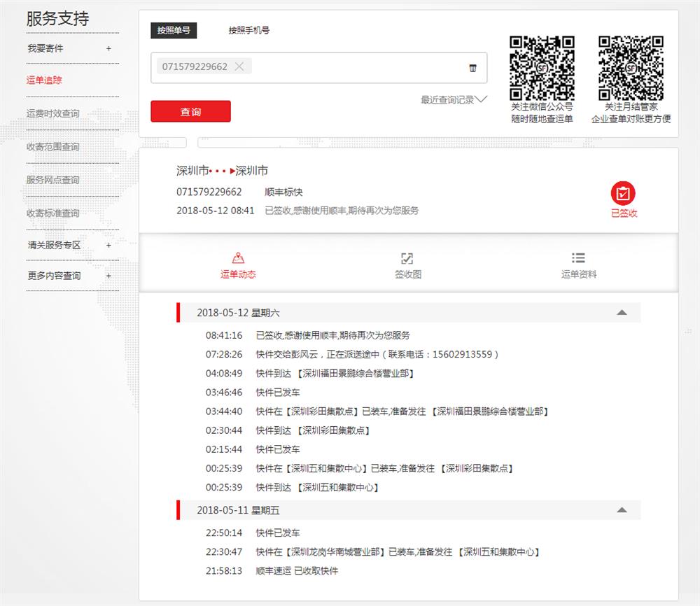Click the 08:41:16 已签收 tracking entry
700x606 pixels.
pos(307,335)
